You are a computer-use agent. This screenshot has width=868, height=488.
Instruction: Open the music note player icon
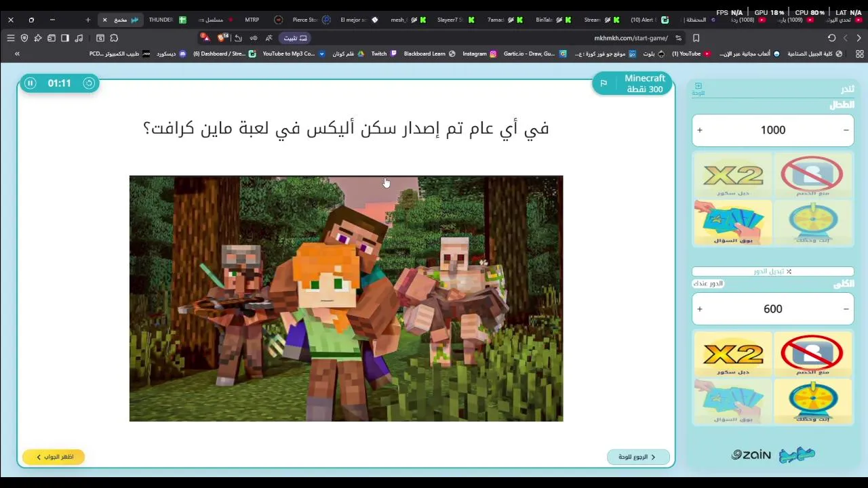pos(79,38)
